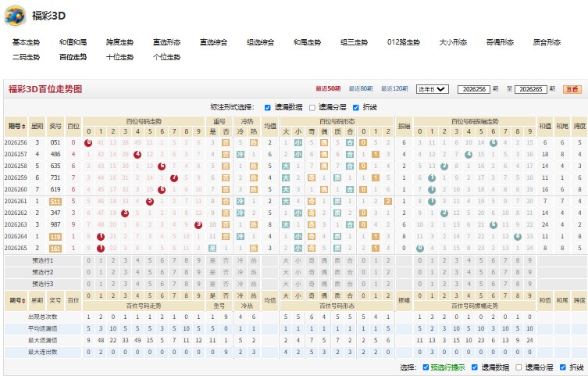Click the 出现总次数 statistics row label

[x=43, y=317]
